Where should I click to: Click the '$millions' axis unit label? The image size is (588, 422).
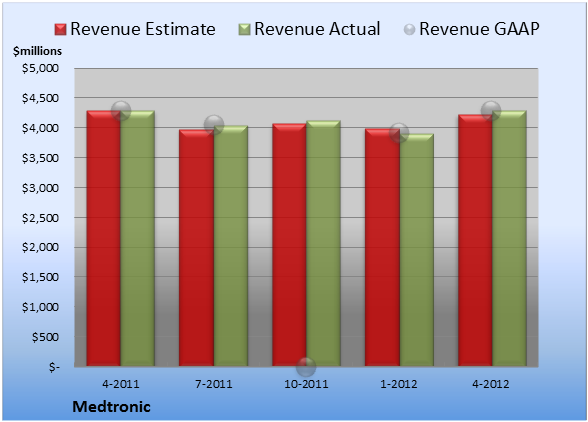click(37, 51)
